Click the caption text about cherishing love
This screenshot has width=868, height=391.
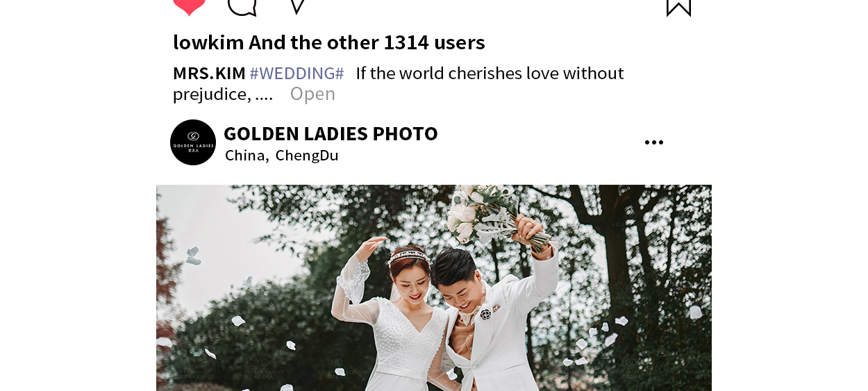(490, 73)
